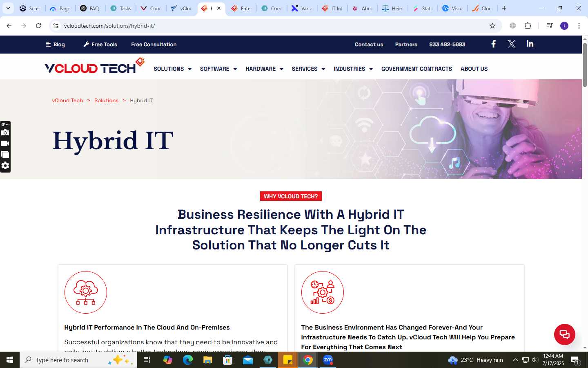
Task: Open a new browser tab
Action: pyautogui.click(x=504, y=8)
